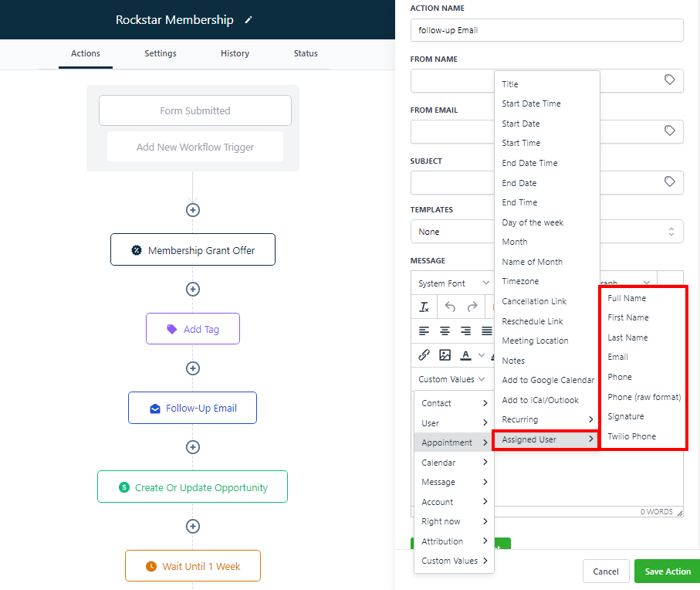Switch to the Settings tab
The height and width of the screenshot is (590, 700).
(x=160, y=53)
